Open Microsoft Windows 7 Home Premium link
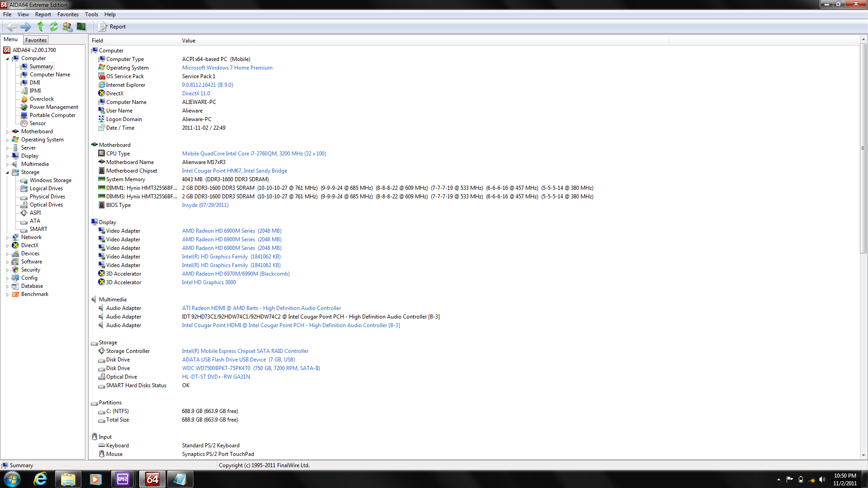 (x=227, y=68)
